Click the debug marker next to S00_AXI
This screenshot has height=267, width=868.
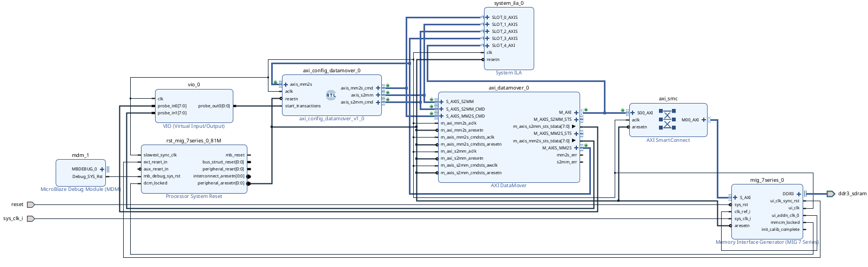[623, 111]
